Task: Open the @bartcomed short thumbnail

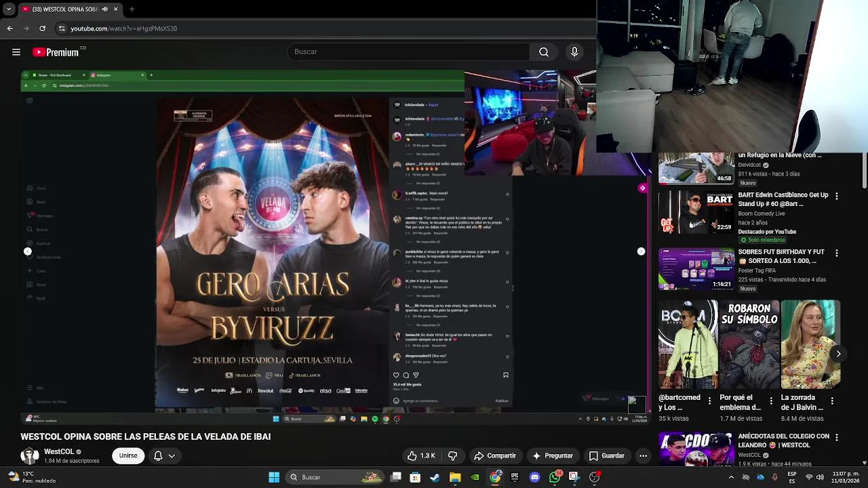Action: pos(688,344)
